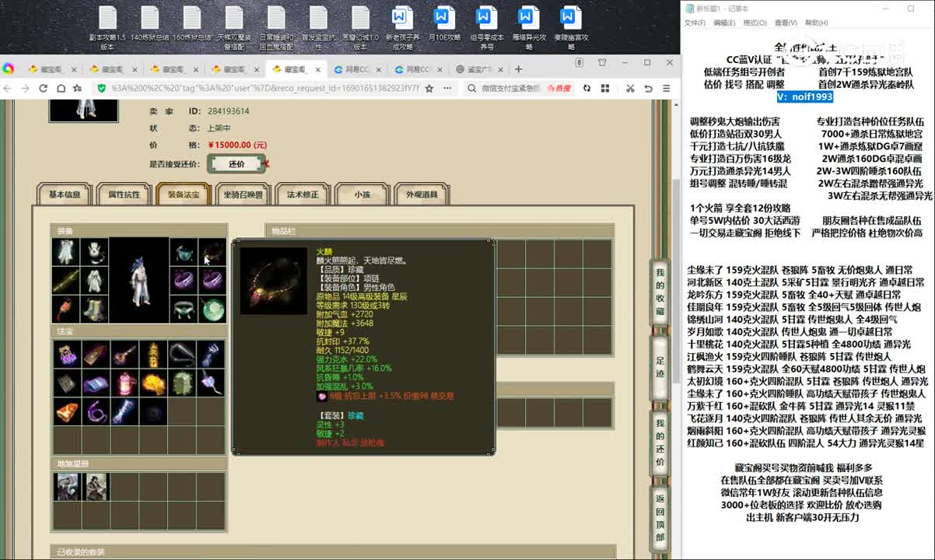Viewport: 935px width, 560px height.
Task: Switch to 外观道具 tab
Action: click(422, 194)
